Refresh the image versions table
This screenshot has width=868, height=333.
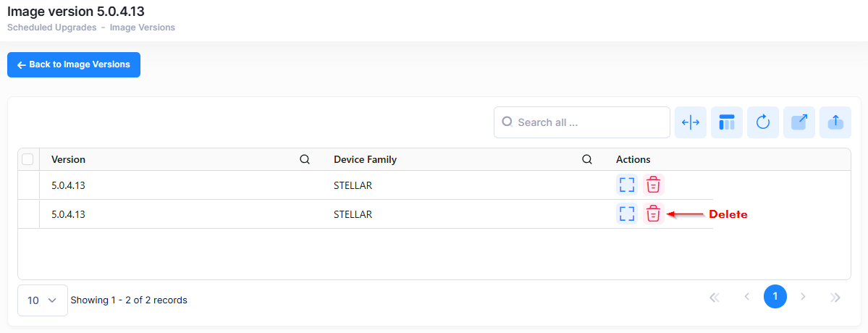pyautogui.click(x=763, y=122)
